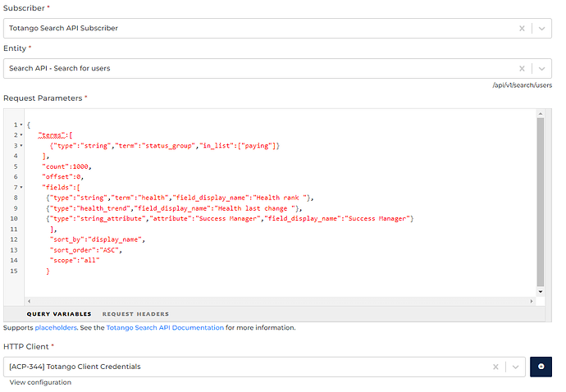Click the vertical scrollbar thumb in editor
This screenshot has width=566, height=392.
pyautogui.click(x=541, y=202)
